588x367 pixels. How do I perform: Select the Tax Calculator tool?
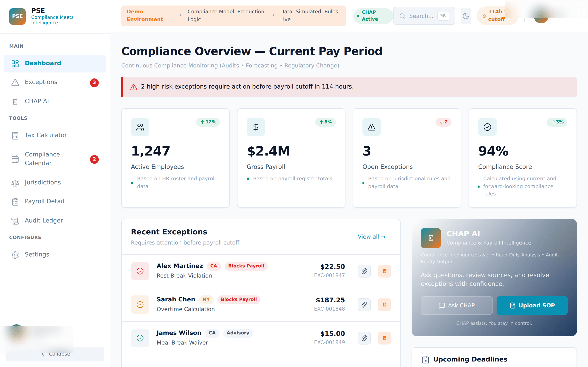[x=45, y=135]
